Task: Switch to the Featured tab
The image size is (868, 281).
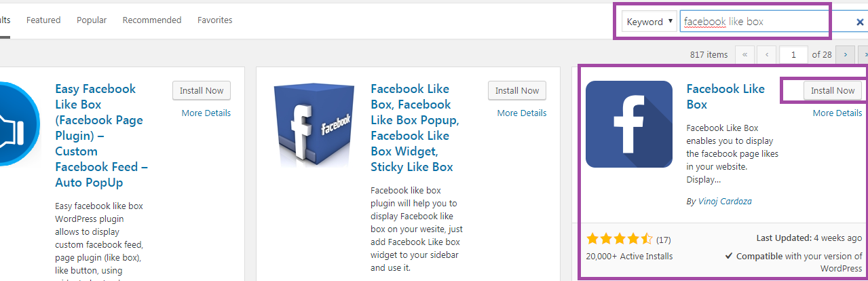Action: coord(43,20)
